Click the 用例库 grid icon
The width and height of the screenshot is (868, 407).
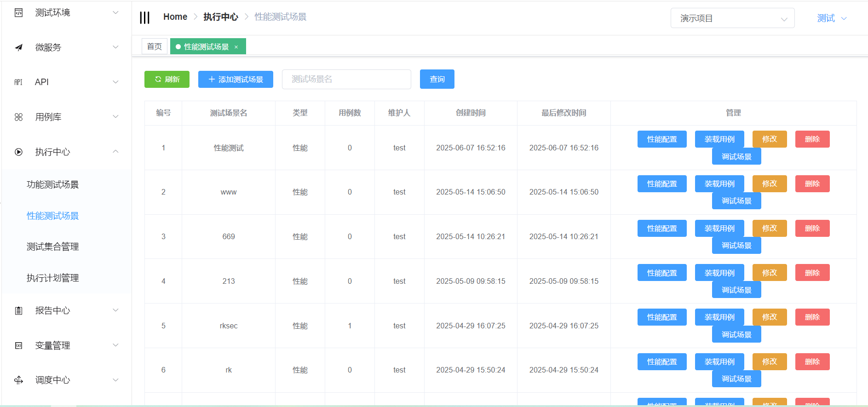point(18,117)
